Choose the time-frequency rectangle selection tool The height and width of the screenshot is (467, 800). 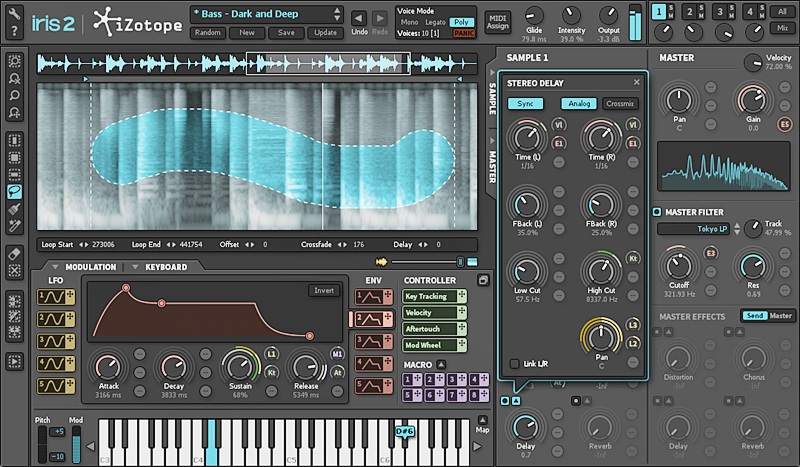click(14, 157)
